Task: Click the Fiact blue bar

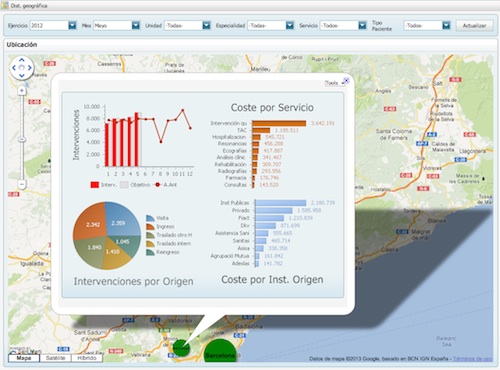Action: pyautogui.click(x=270, y=218)
